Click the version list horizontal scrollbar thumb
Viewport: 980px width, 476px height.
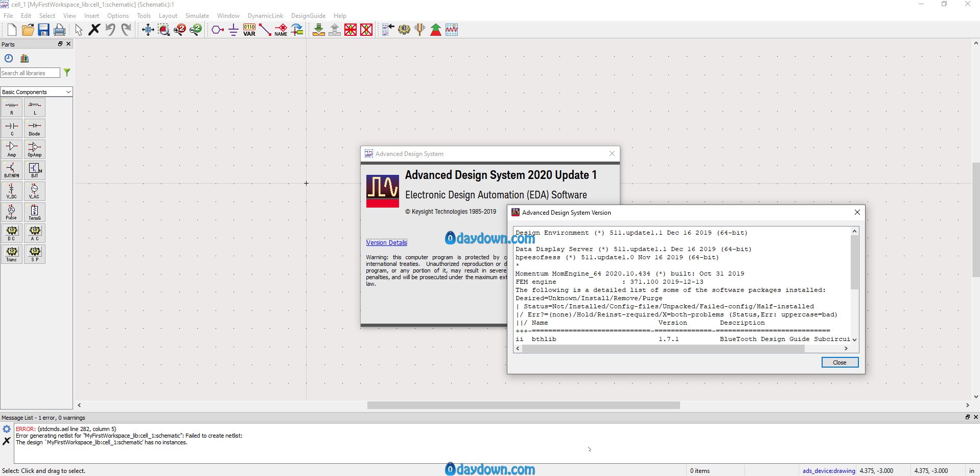coord(663,349)
